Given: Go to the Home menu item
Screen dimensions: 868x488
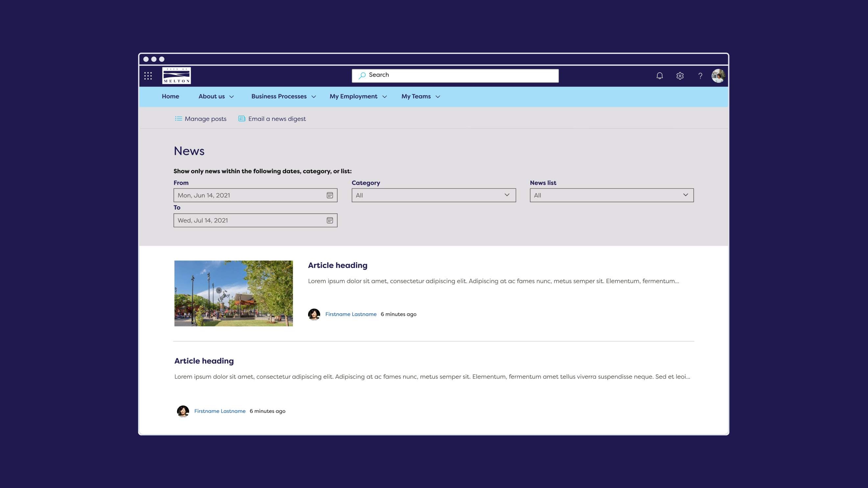Looking at the screenshot, I should pos(171,96).
